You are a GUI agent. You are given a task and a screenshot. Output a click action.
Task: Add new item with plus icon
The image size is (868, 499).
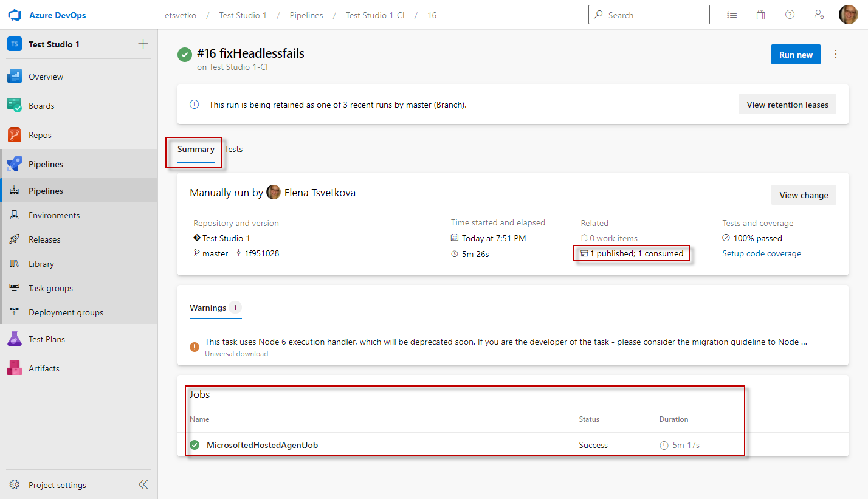(143, 44)
